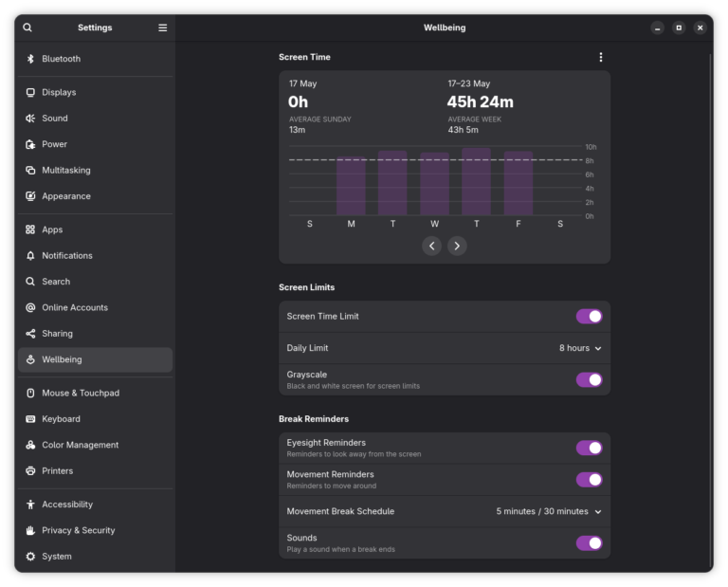Click the Bluetooth icon in sidebar
The height and width of the screenshot is (587, 728).
pyautogui.click(x=30, y=59)
